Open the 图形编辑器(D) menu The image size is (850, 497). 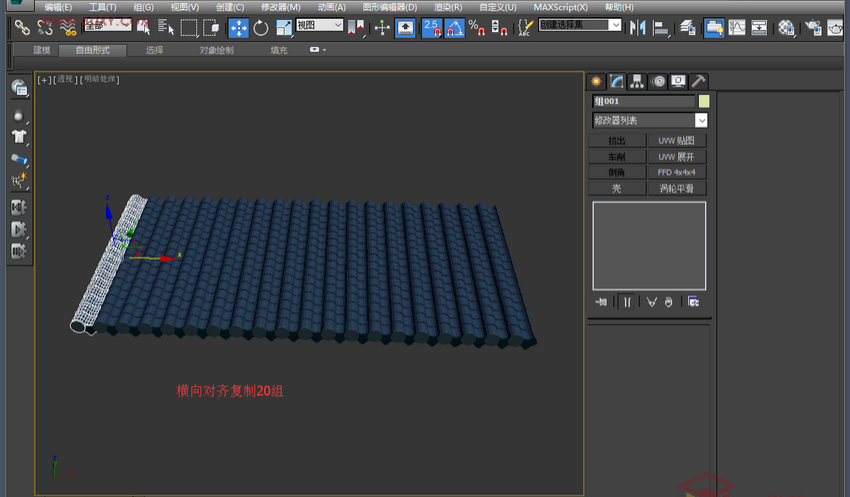coord(390,7)
